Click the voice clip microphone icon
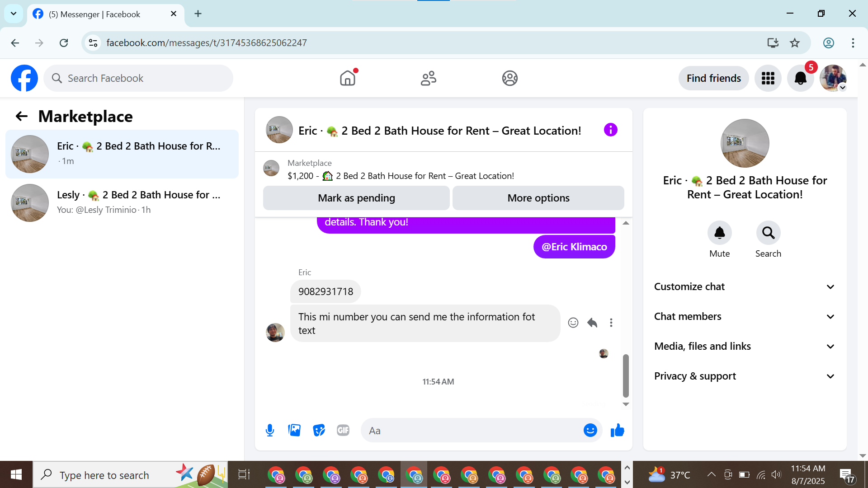Viewport: 868px width, 488px height. [270, 430]
